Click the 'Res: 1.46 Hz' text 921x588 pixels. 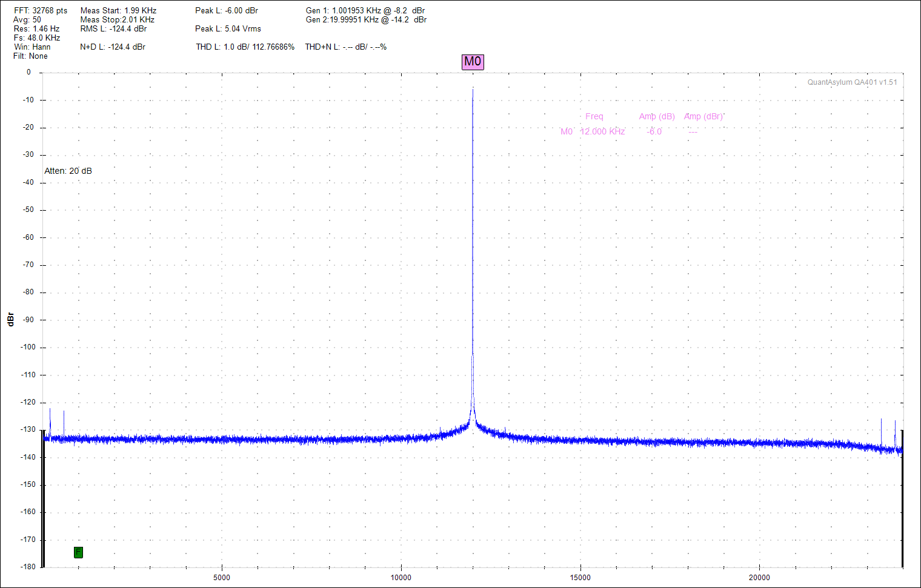point(36,29)
